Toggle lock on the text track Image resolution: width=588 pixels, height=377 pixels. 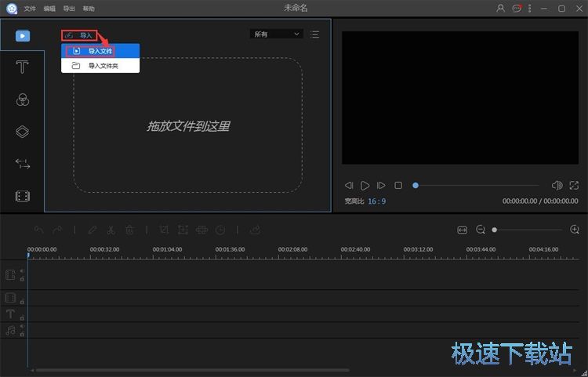pyautogui.click(x=22, y=317)
